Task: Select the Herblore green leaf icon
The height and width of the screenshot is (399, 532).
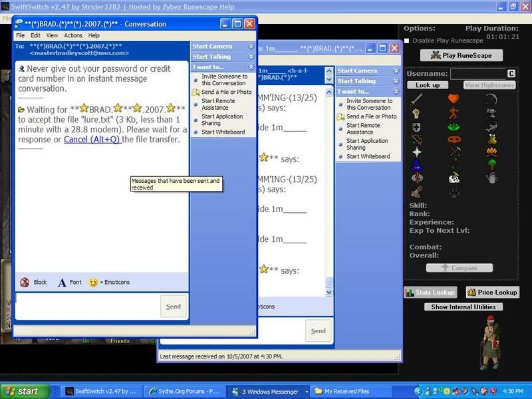Action: click(454, 127)
